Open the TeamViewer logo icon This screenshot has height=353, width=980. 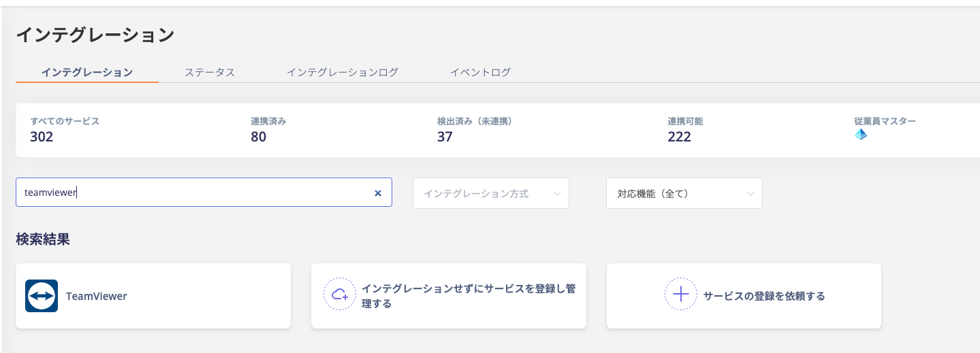click(x=42, y=296)
